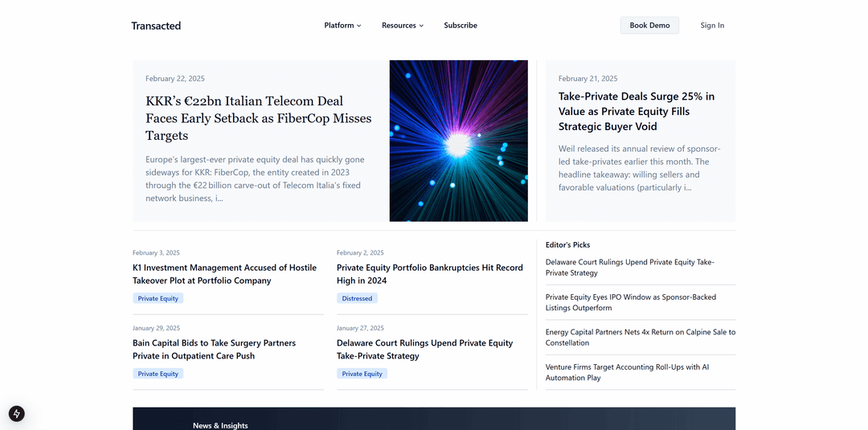Open Editor's Pick Delaware Court Rulings link
The width and height of the screenshot is (868, 430).
pyautogui.click(x=630, y=268)
